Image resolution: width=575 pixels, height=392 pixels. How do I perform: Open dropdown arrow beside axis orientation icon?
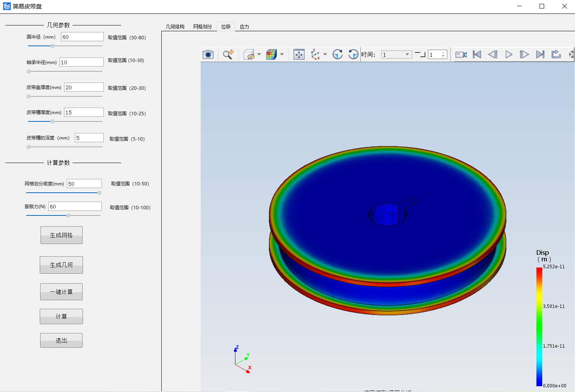325,54
